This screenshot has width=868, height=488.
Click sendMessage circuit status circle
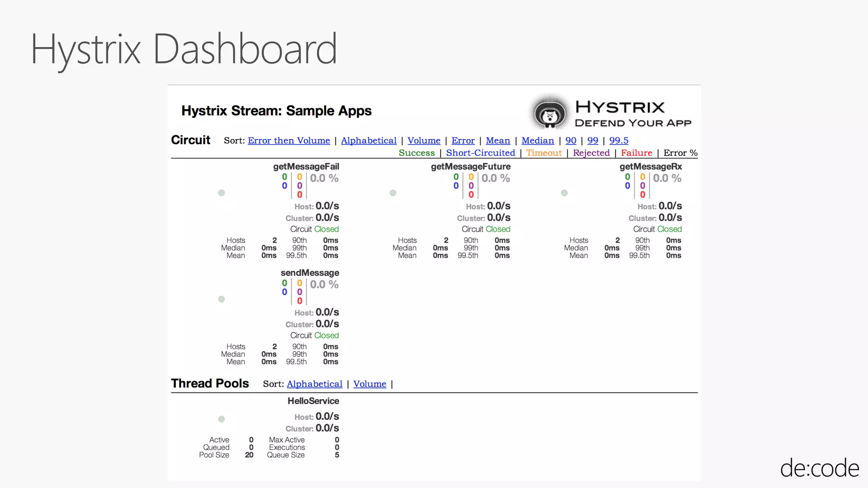click(x=221, y=299)
